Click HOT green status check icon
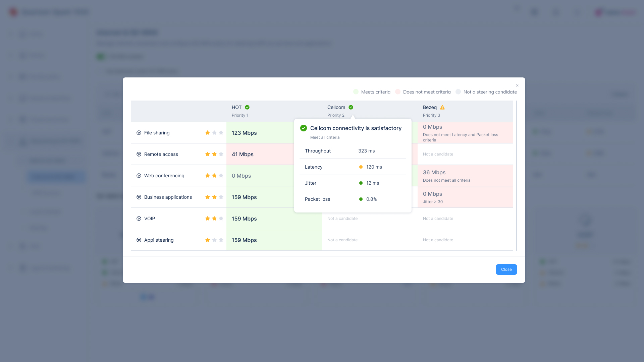Screen dimensions: 644x362 tap(247, 107)
